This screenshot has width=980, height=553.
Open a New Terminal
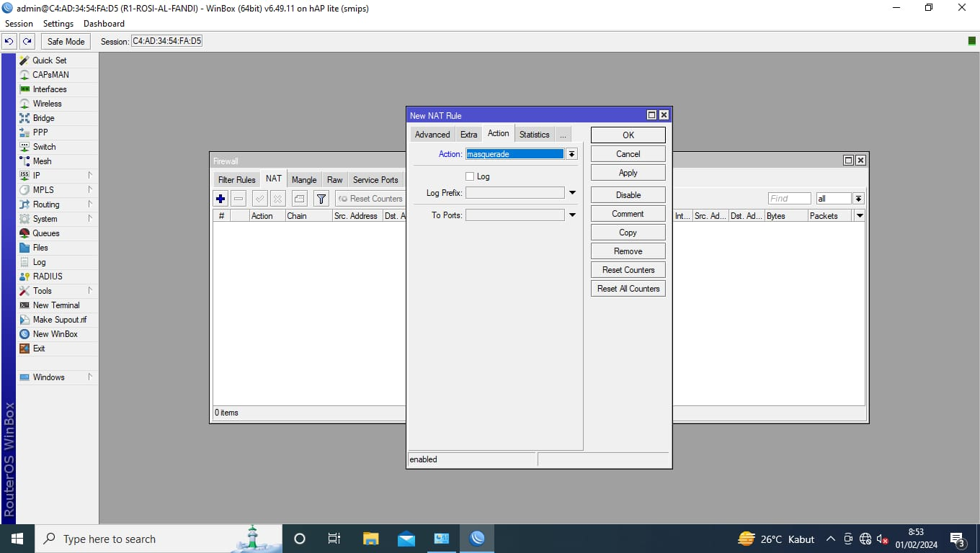coord(57,305)
